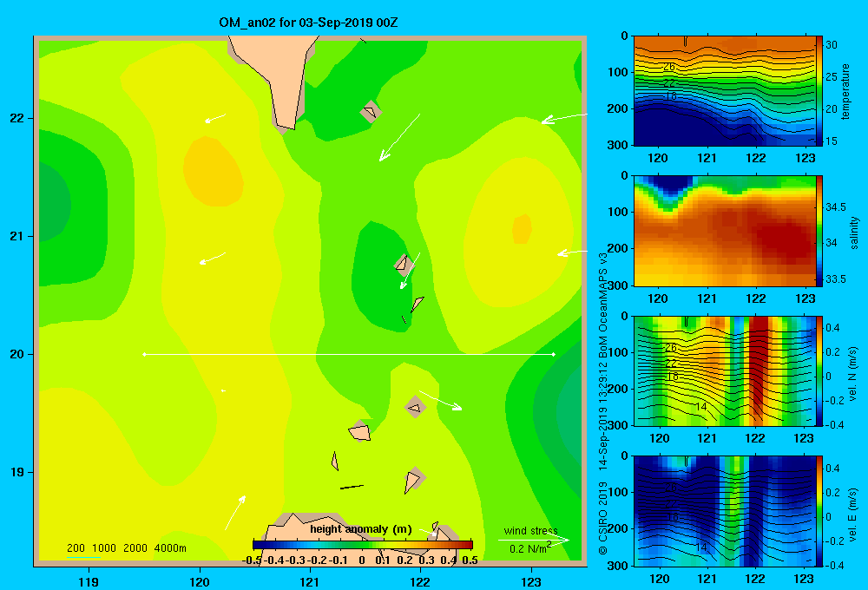Click the orange high near 120.1E 21.5N
Screen dimensions: 868x590
tap(213, 172)
